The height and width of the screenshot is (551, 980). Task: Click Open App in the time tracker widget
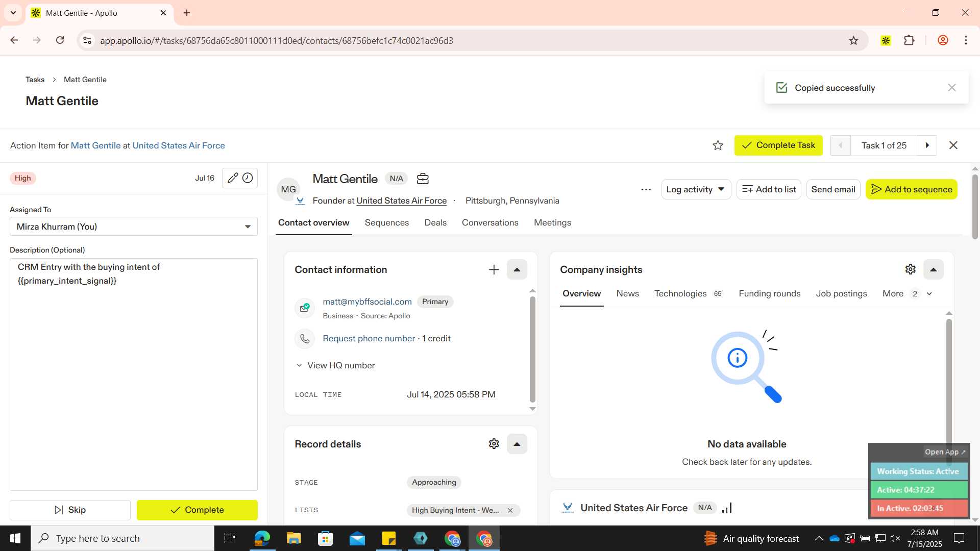(x=945, y=452)
